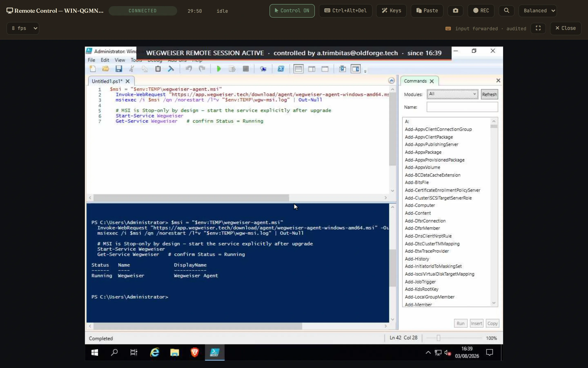Open the Edit menu

point(105,60)
